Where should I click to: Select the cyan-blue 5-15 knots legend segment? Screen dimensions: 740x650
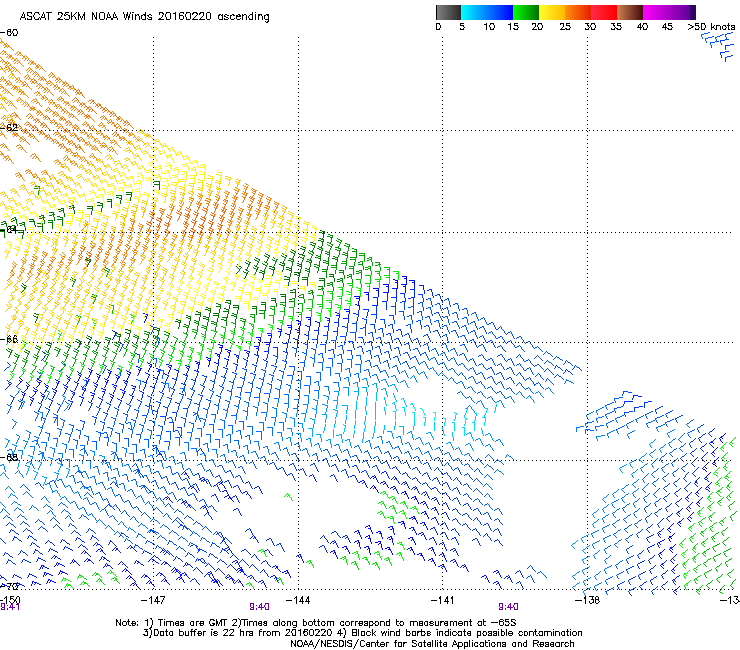[x=487, y=12]
